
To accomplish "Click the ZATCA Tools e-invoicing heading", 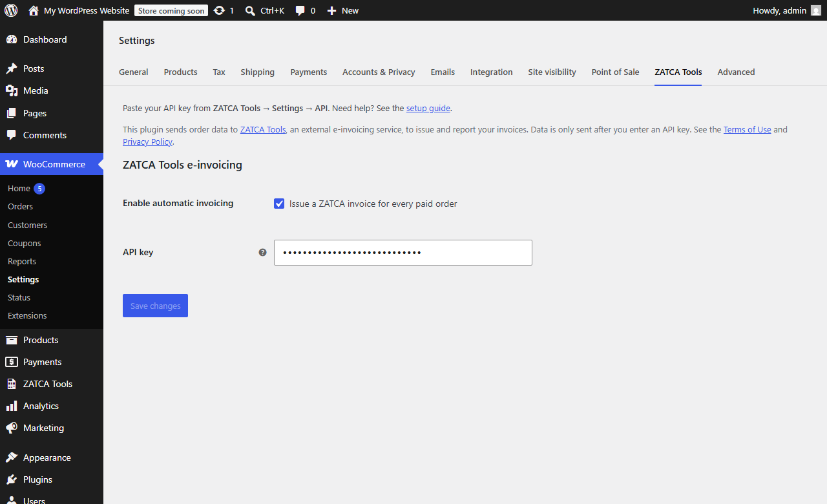I will pyautogui.click(x=182, y=165).
